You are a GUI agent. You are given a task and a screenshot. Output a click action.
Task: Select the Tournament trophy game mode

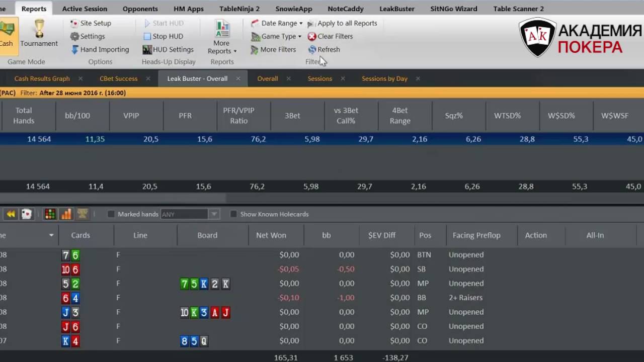(x=39, y=33)
